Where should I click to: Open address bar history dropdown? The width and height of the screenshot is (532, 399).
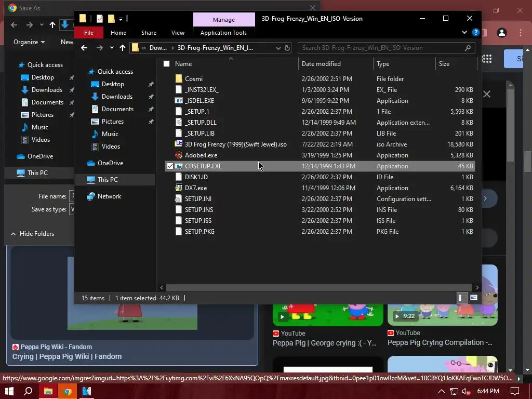[278, 48]
